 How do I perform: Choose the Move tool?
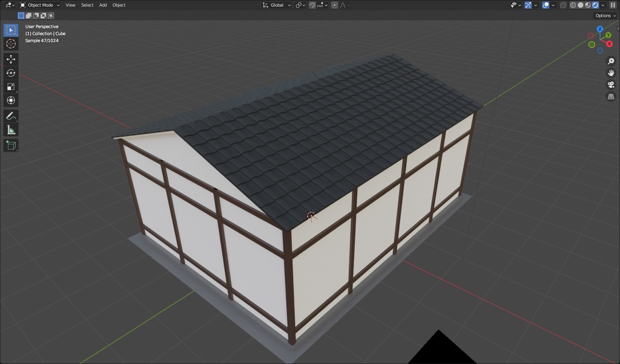[11, 59]
